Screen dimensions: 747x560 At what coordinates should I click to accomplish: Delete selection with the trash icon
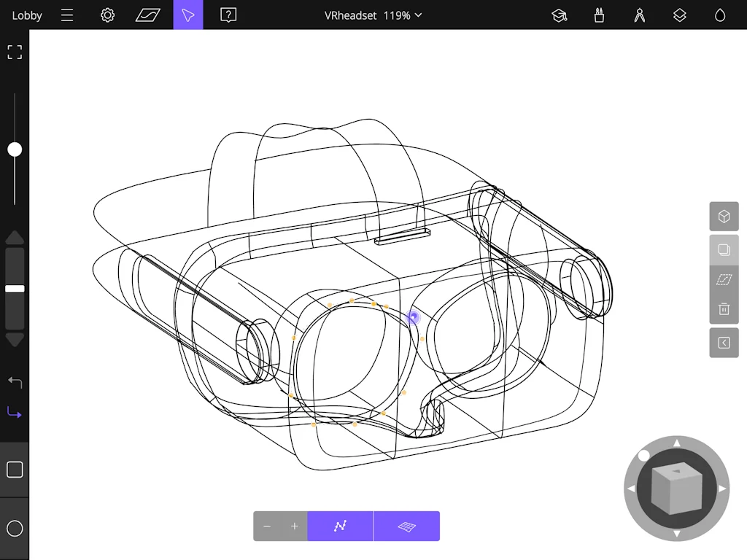tap(724, 308)
